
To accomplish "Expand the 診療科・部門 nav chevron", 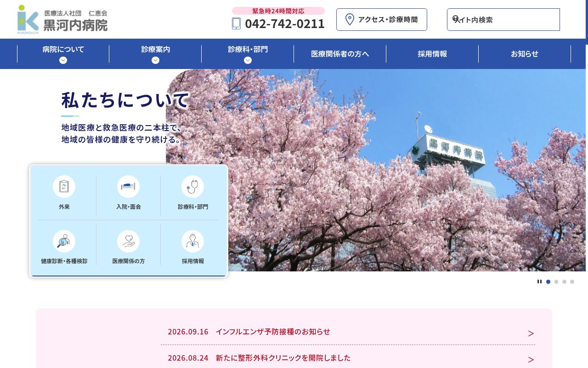I will pos(248,60).
